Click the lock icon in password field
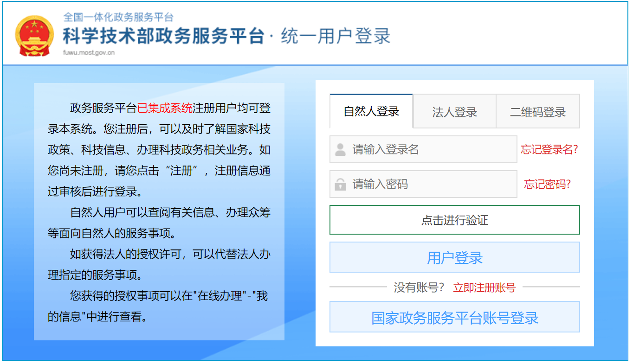The image size is (633, 364). pyautogui.click(x=340, y=184)
